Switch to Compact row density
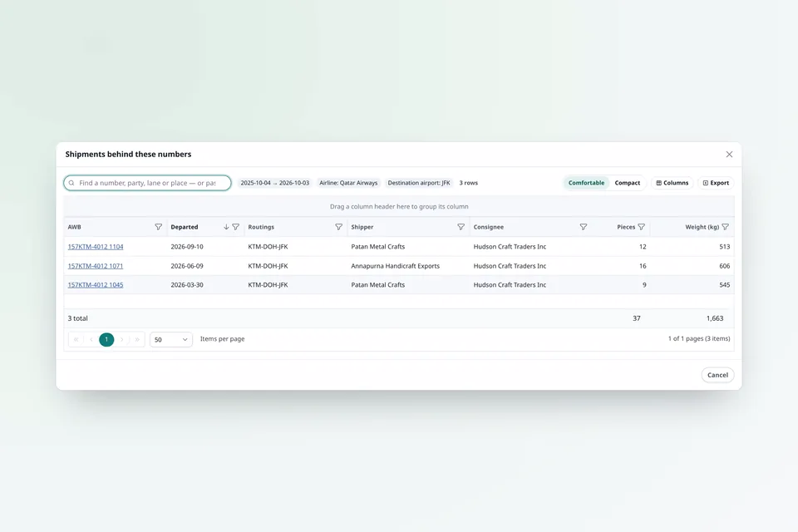Image resolution: width=798 pixels, height=532 pixels. (628, 183)
